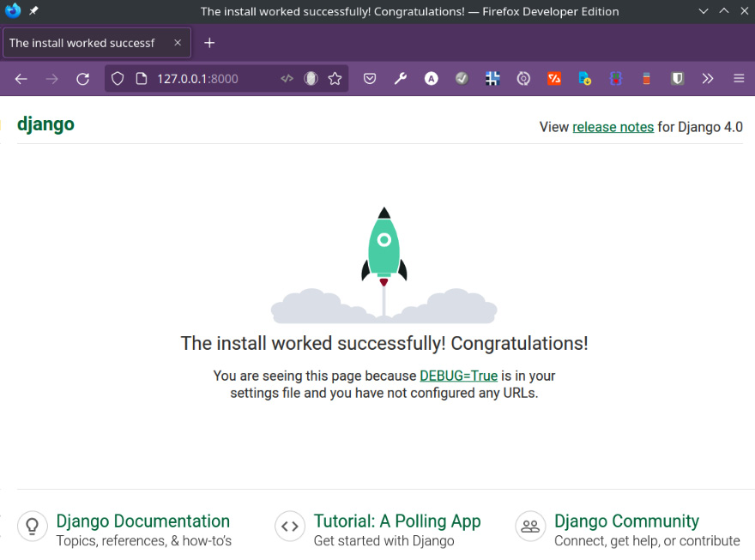This screenshot has width=755, height=560.
Task: Open Tutorial: A Polling App link
Action: (x=397, y=521)
